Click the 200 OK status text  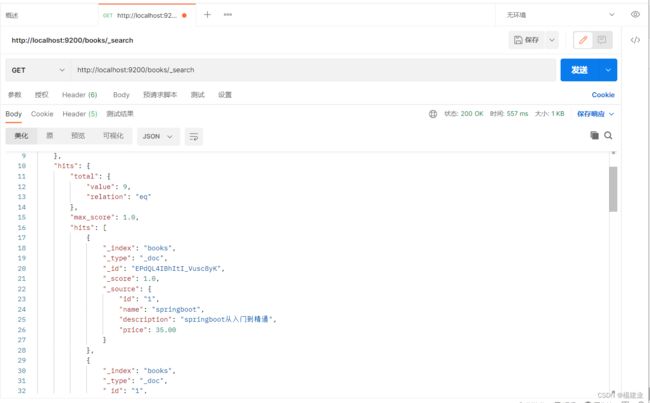point(472,114)
